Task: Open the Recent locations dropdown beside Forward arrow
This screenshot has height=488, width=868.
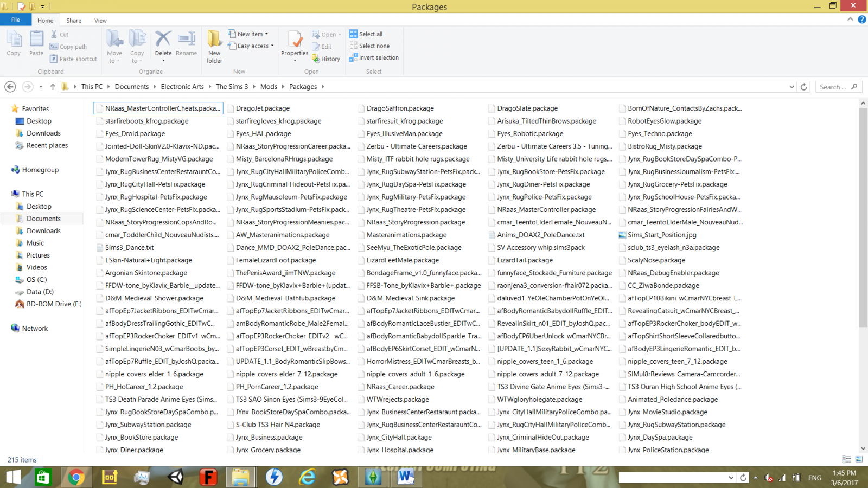Action: (41, 87)
